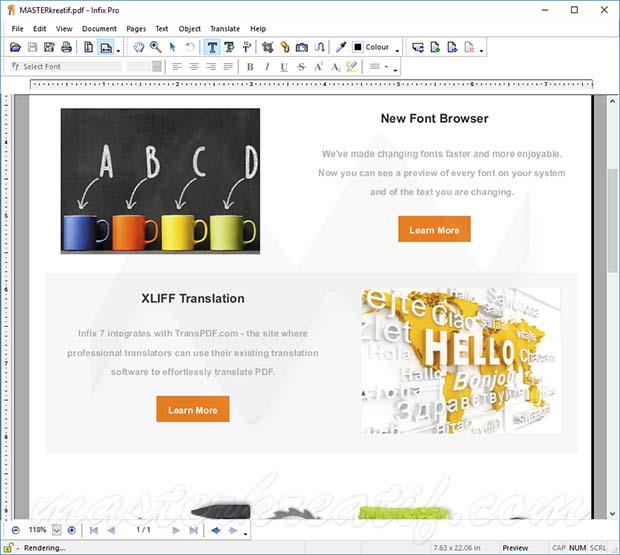Select the Zoom magnifier tool
This screenshot has height=555, width=620.
tap(155, 47)
